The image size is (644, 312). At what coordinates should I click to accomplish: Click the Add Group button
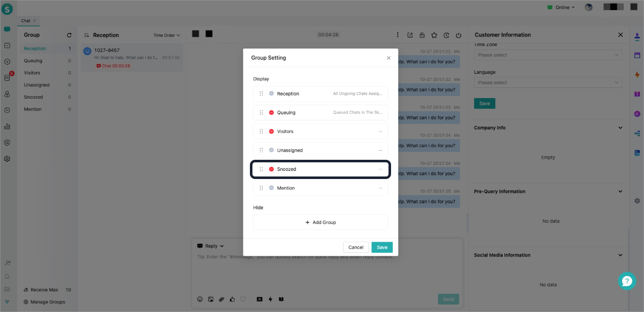coord(320,222)
